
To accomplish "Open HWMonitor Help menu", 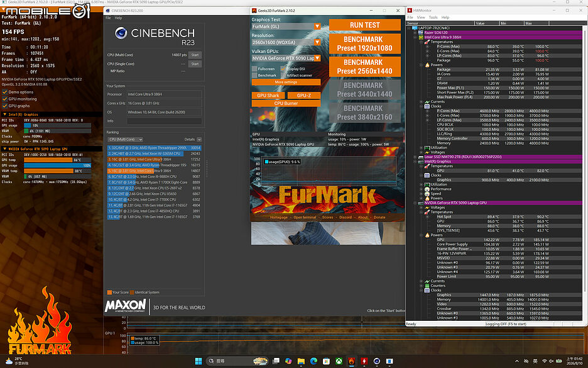I will [445, 18].
